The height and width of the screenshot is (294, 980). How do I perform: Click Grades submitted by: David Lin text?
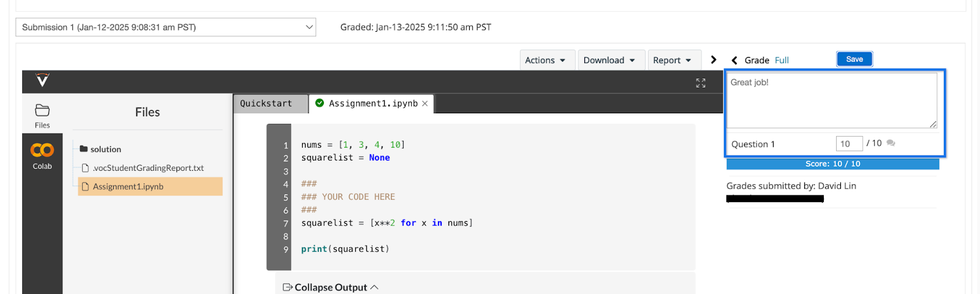point(791,186)
